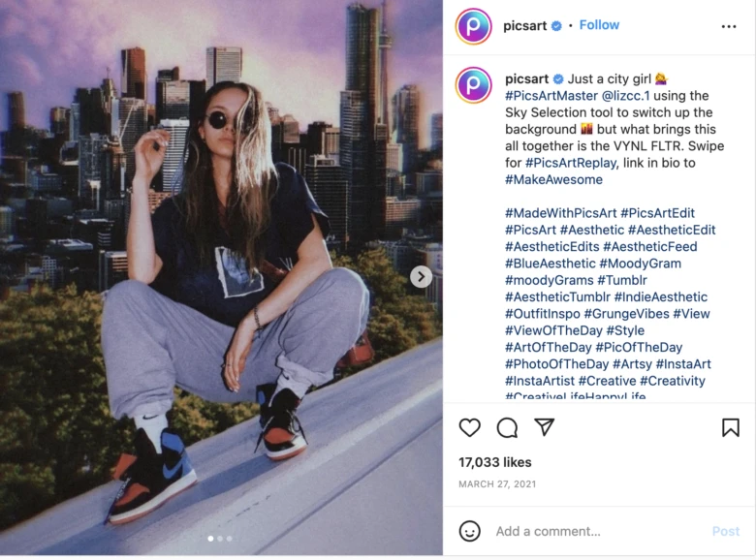Image resolution: width=756 pixels, height=560 pixels.
Task: Save the post with the bookmark icon
Action: (x=731, y=427)
